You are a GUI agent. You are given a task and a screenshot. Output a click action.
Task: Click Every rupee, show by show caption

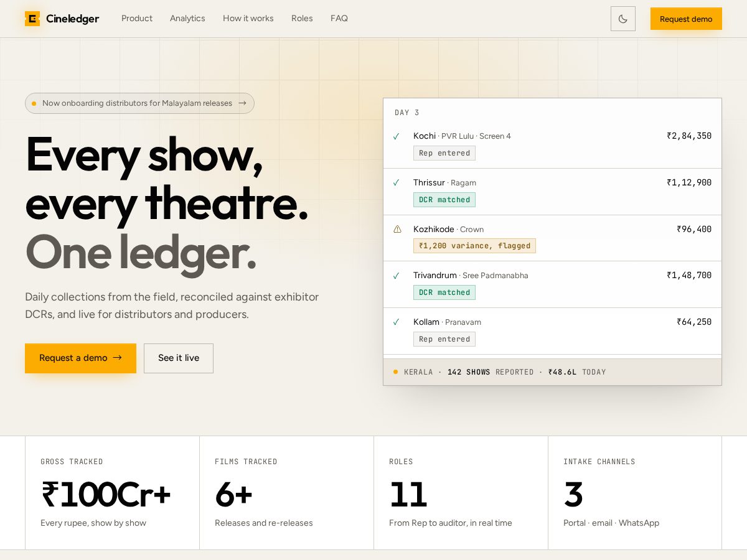tap(93, 523)
